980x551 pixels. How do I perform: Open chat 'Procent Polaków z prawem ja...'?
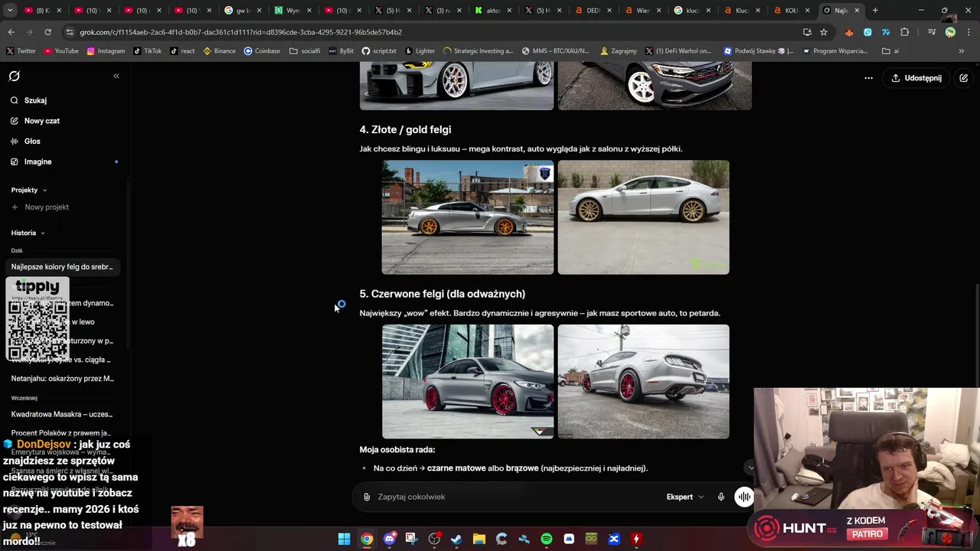tap(62, 433)
